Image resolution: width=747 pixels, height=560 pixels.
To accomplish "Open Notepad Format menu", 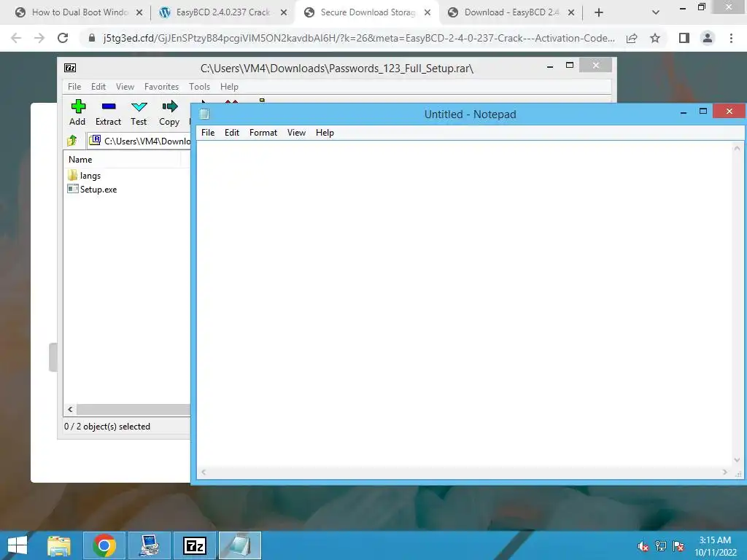I will pos(263,133).
